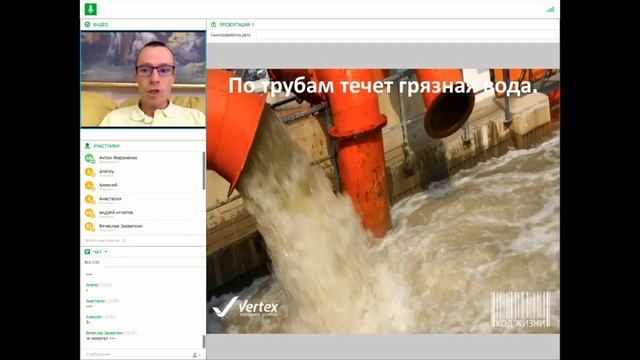
Task: Click the green avatar of Антон
Action: pyautogui.click(x=89, y=158)
